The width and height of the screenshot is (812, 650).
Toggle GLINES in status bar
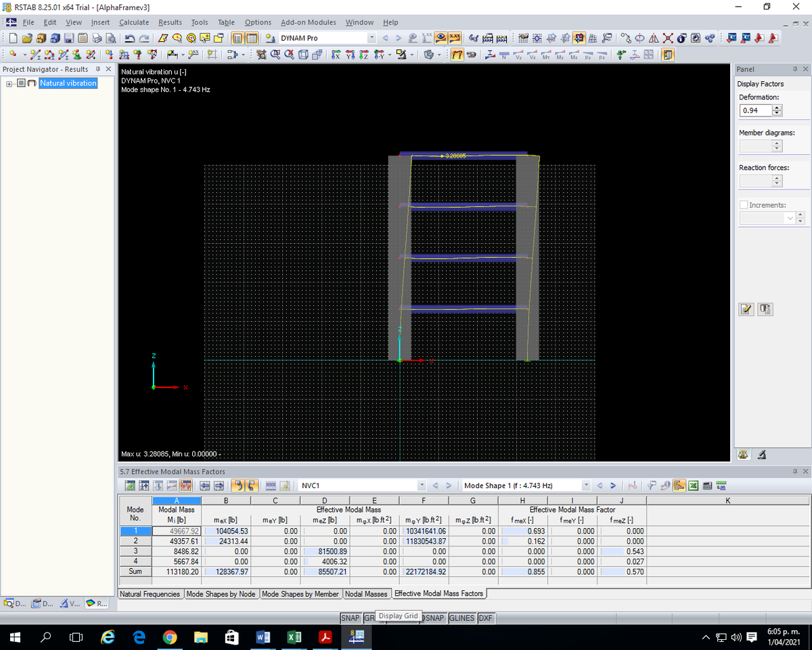tap(462, 618)
